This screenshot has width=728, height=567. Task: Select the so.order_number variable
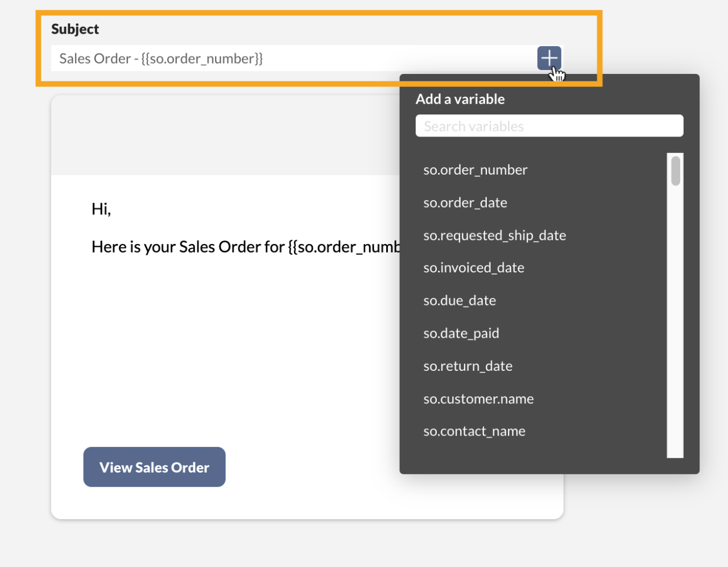(475, 169)
